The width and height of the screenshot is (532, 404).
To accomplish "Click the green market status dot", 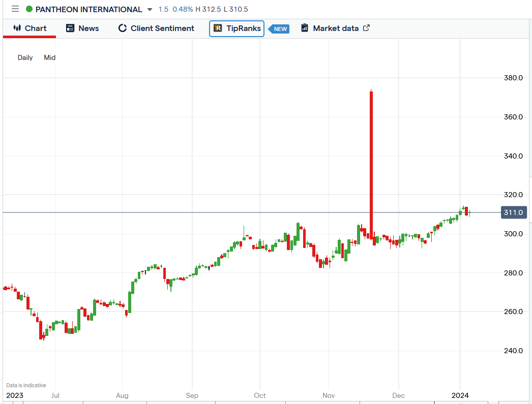I will [x=29, y=9].
